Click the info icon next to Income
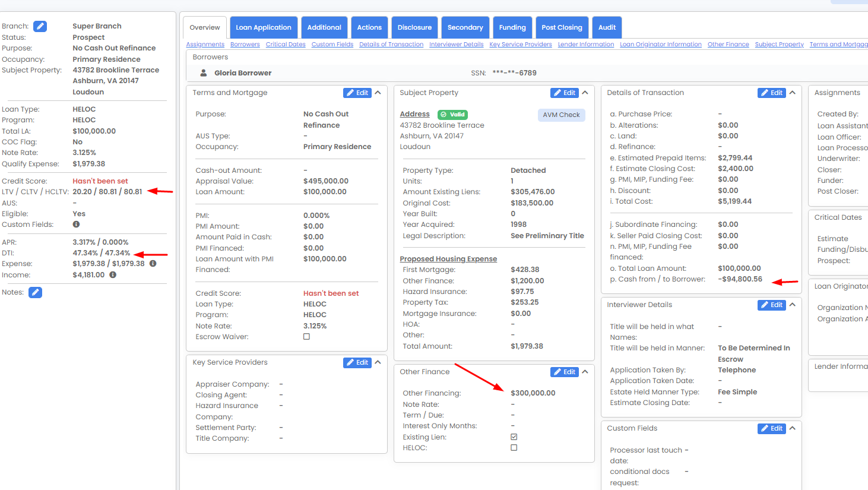The height and width of the screenshot is (490, 868). [113, 275]
